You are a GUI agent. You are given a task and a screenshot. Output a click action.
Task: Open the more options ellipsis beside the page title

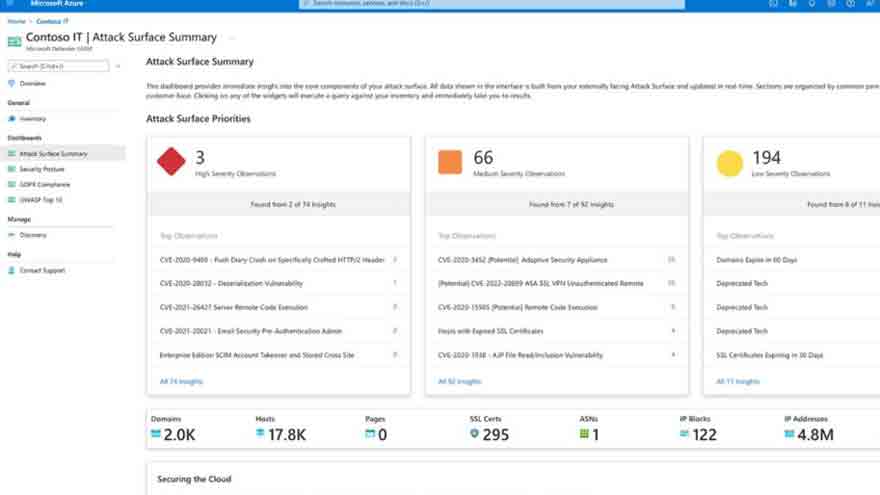pos(231,38)
